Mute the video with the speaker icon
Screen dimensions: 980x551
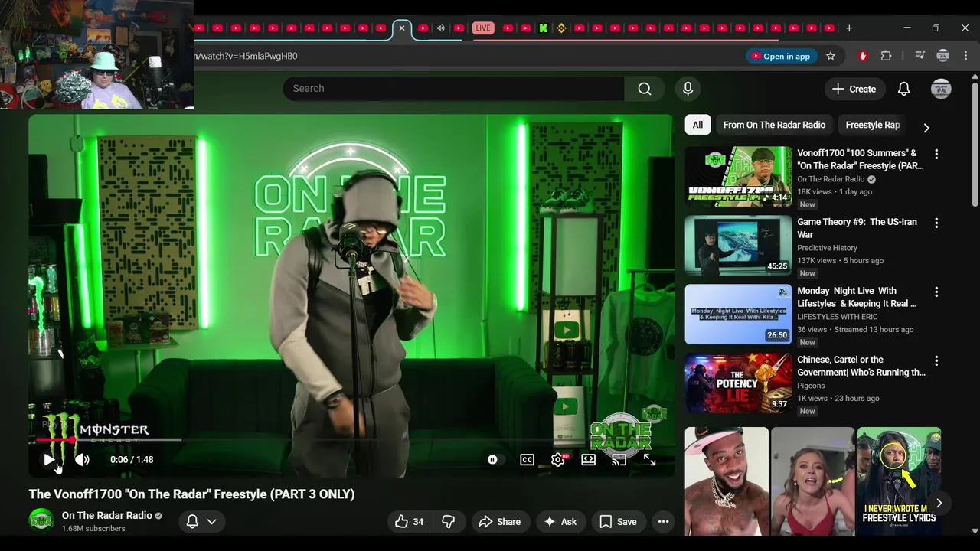[82, 460]
